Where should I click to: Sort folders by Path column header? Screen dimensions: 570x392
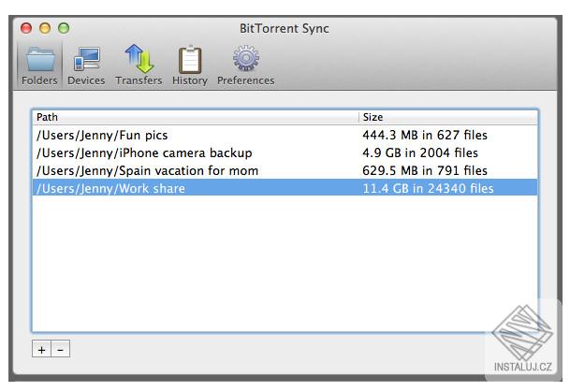click(x=197, y=118)
